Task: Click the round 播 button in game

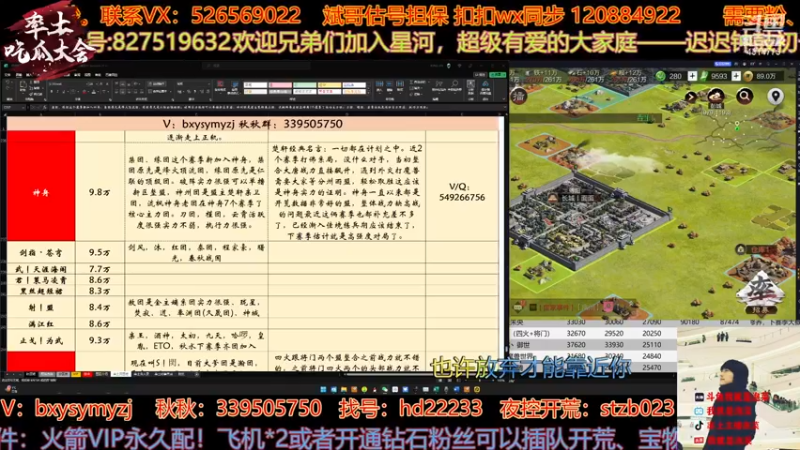Action: (519, 96)
